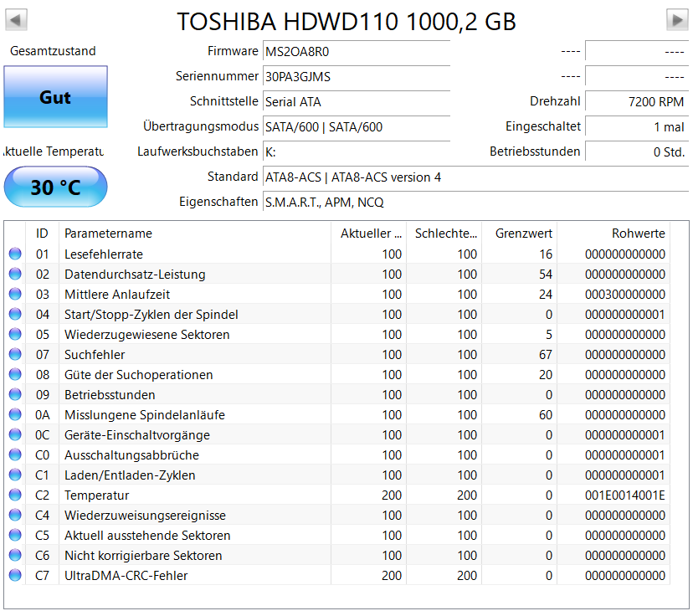This screenshot has height=616, width=693.
Task: Click the status orb for Datendurchsatz-Leistung
Action: pos(15,274)
